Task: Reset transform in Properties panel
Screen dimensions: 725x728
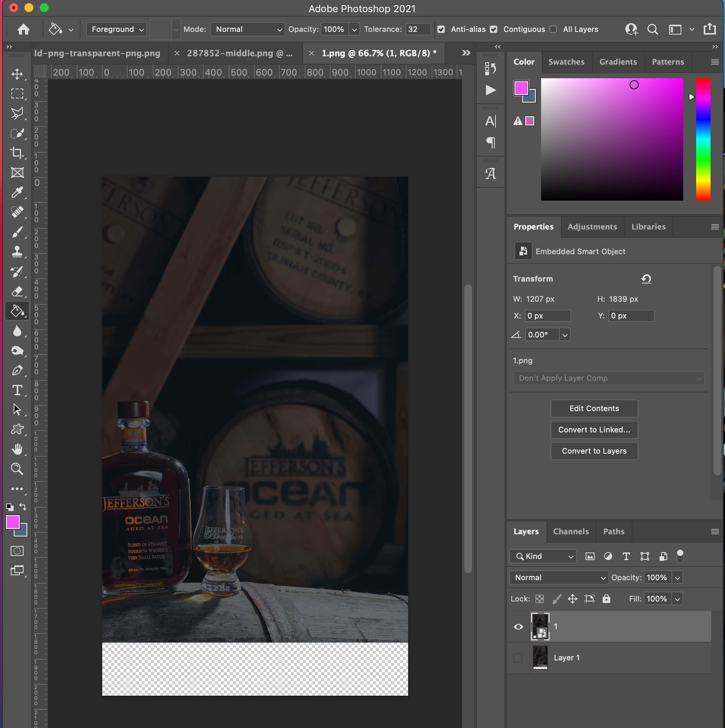Action: coord(646,279)
